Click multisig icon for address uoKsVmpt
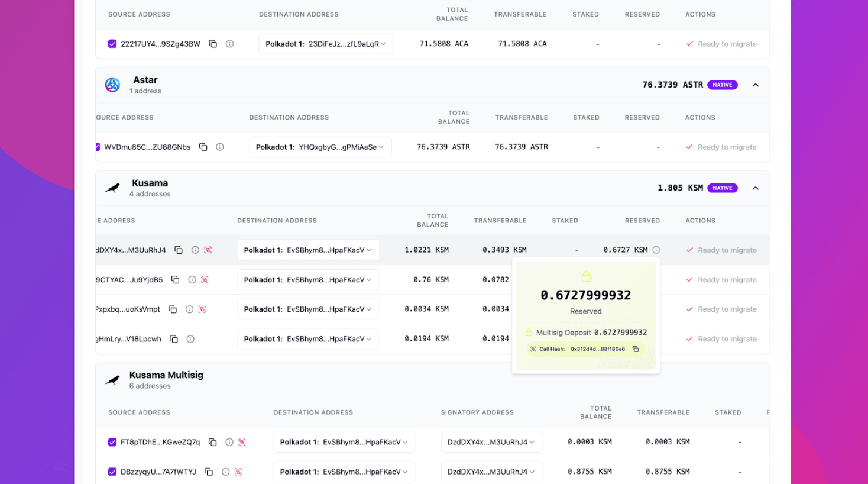The height and width of the screenshot is (484, 868). tap(202, 309)
